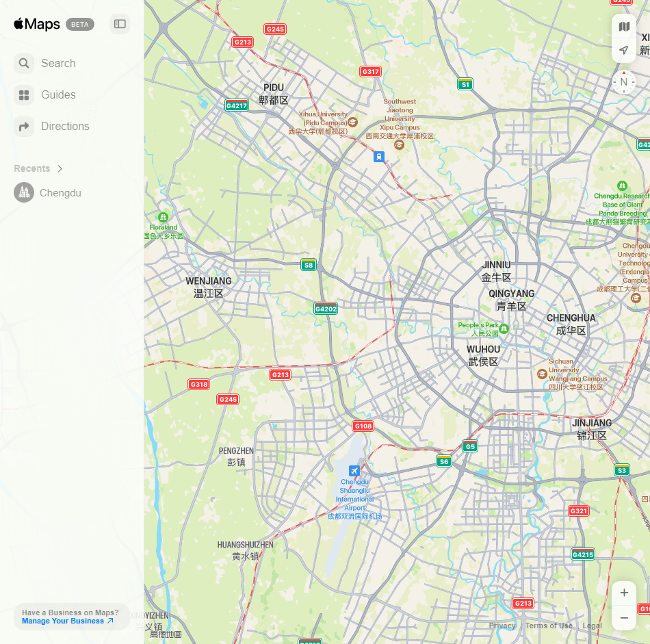Open the map mode picker icon

click(x=623, y=25)
